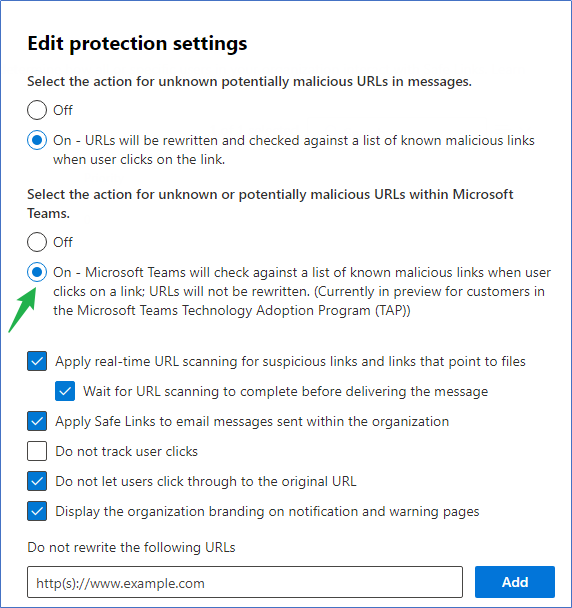
Task: Click the green arrow annotation
Action: [22, 309]
